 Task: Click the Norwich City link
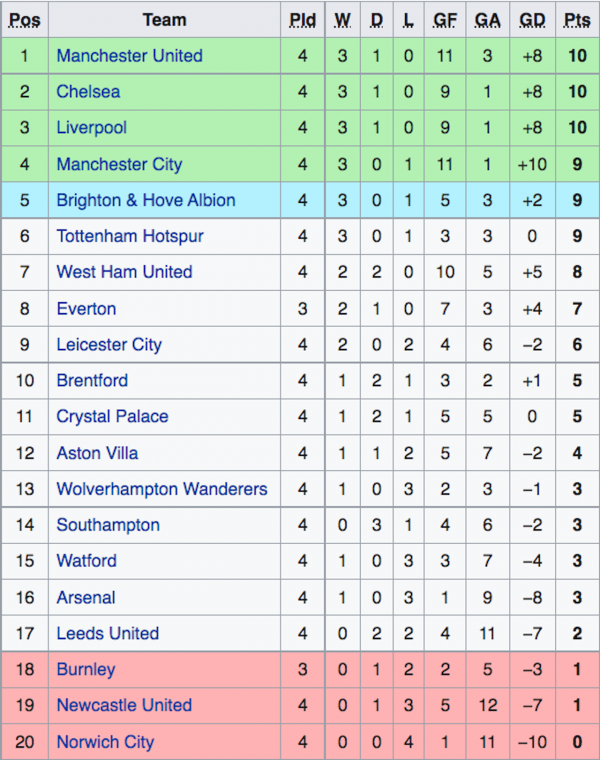(x=105, y=742)
